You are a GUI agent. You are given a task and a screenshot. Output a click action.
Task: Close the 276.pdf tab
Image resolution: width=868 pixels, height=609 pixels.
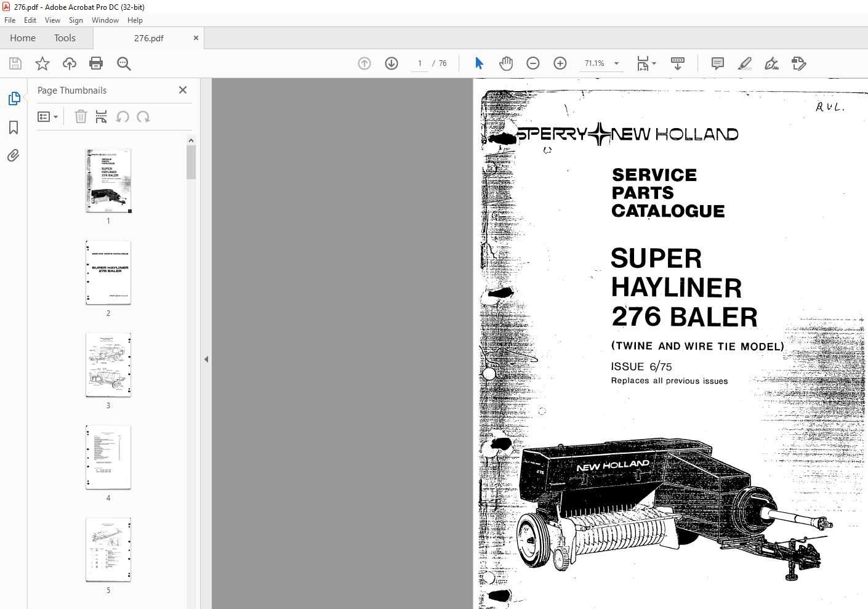tap(196, 38)
